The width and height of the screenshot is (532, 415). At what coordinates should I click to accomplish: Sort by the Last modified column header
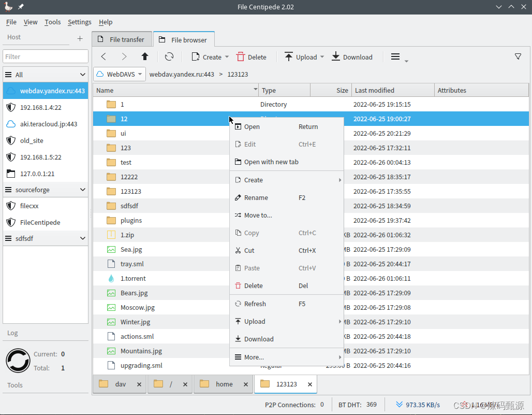tap(393, 90)
